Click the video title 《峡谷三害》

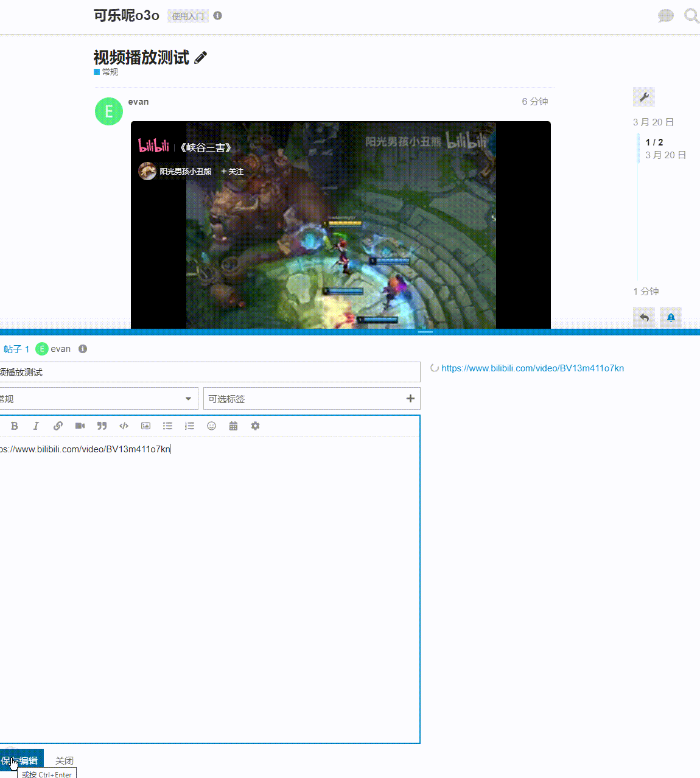click(x=206, y=147)
